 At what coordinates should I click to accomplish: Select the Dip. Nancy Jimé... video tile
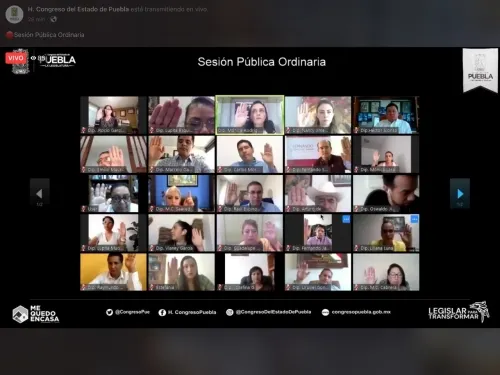click(x=318, y=115)
